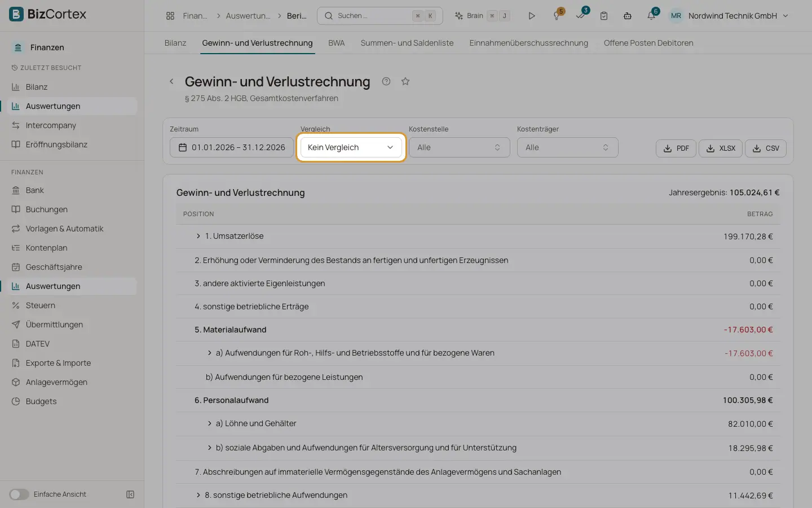Expand b) soziale Abgaben row

click(x=210, y=448)
